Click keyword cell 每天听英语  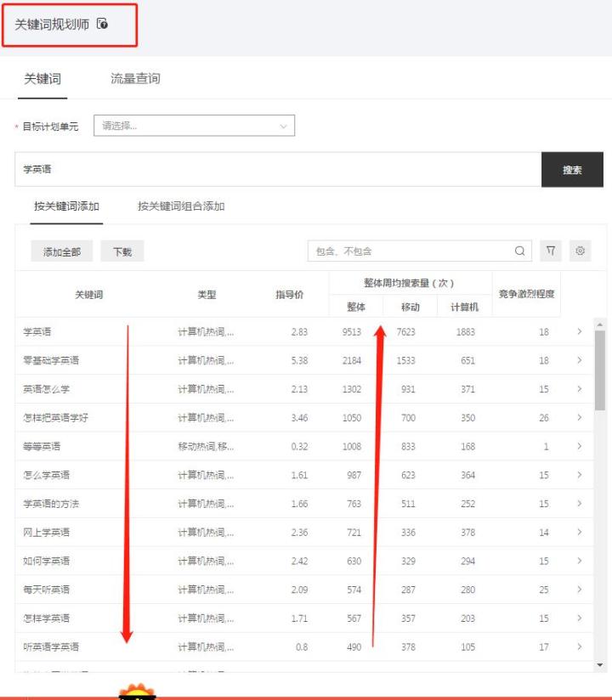47,590
